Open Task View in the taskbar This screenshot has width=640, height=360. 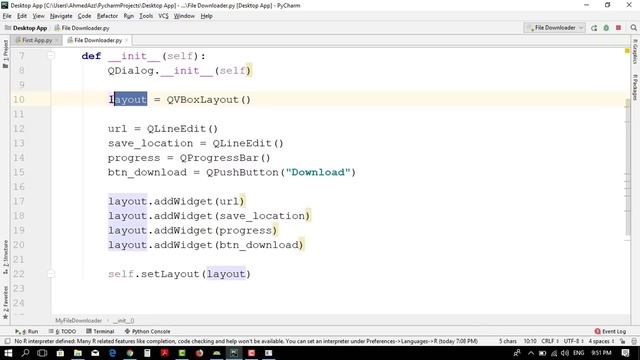pos(42,353)
